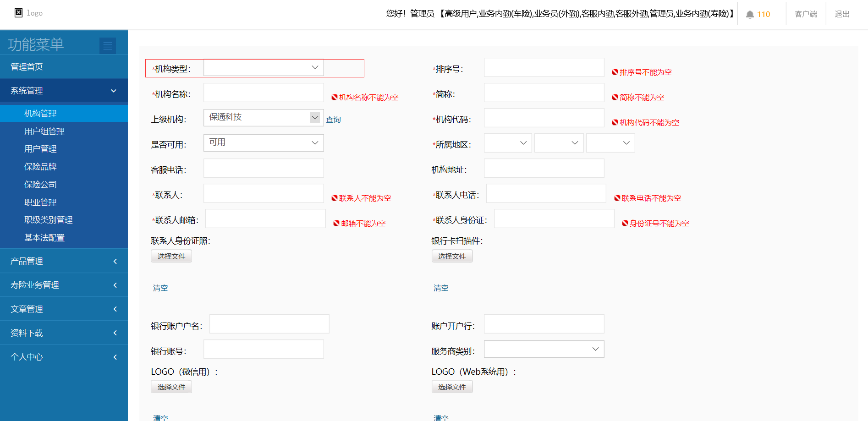868x421 pixels.
Task: Expand the 文章管理 menu section
Action: [64, 309]
